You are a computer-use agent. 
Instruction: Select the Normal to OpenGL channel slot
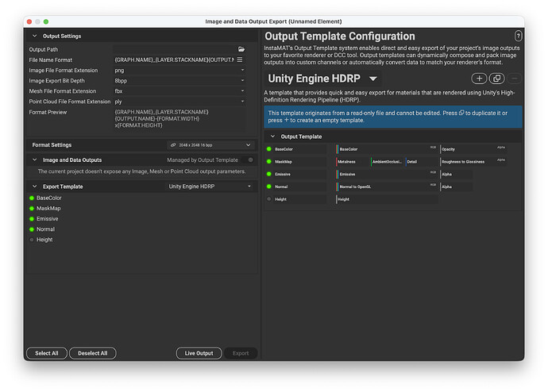pyautogui.click(x=387, y=186)
